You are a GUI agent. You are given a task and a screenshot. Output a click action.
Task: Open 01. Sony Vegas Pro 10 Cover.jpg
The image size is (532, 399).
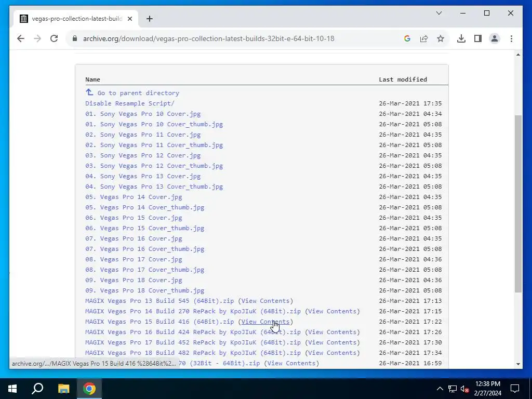click(x=143, y=114)
